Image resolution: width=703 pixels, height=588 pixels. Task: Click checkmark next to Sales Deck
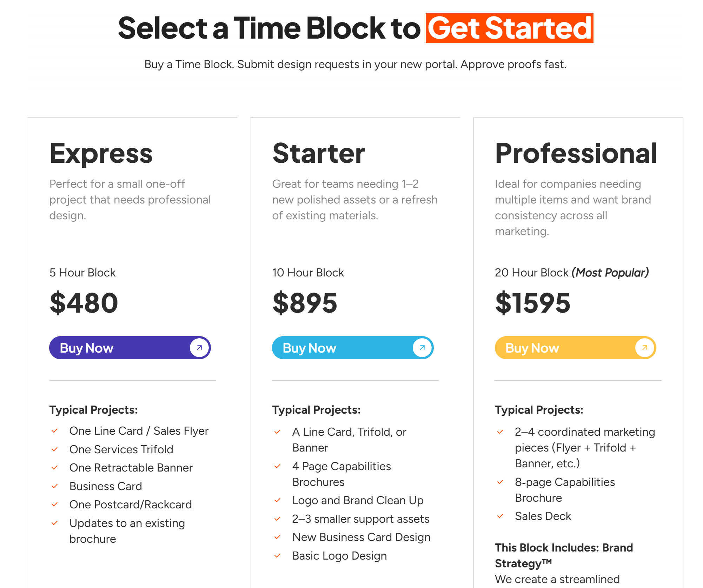pyautogui.click(x=500, y=516)
